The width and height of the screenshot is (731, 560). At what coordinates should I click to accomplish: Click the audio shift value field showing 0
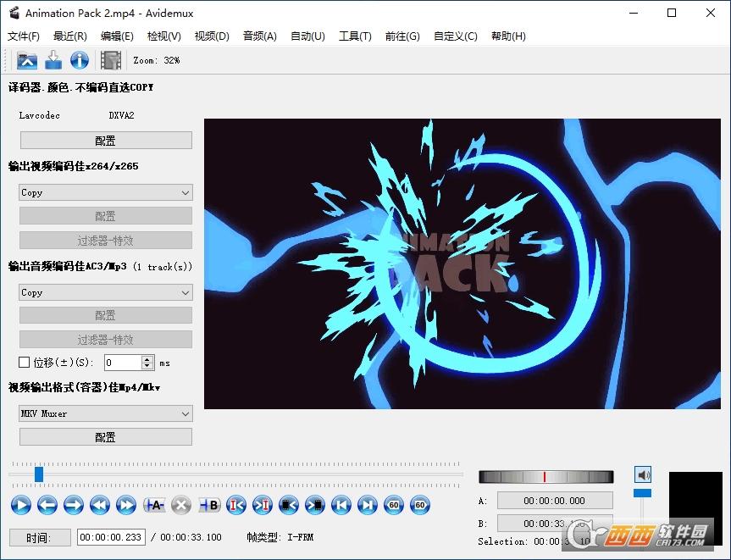pyautogui.click(x=124, y=363)
